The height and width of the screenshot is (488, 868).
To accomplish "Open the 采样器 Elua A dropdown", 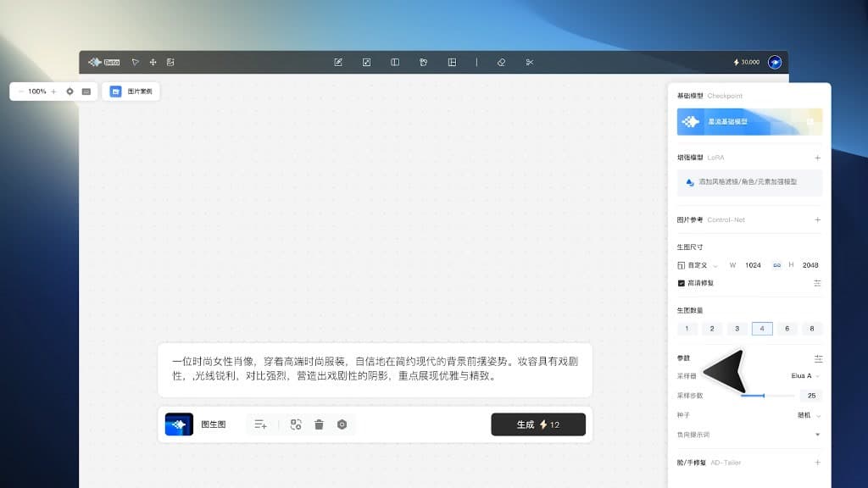I will 805,376.
